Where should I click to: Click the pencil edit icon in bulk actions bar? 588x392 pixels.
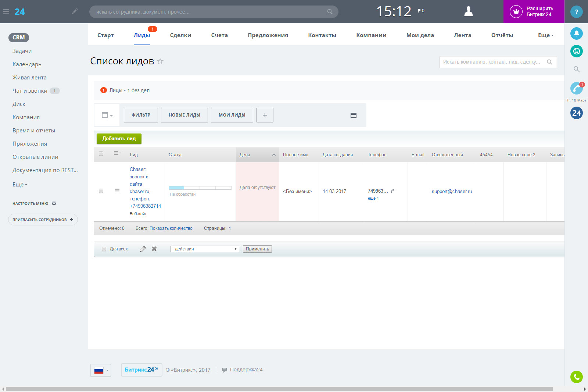[x=143, y=249]
